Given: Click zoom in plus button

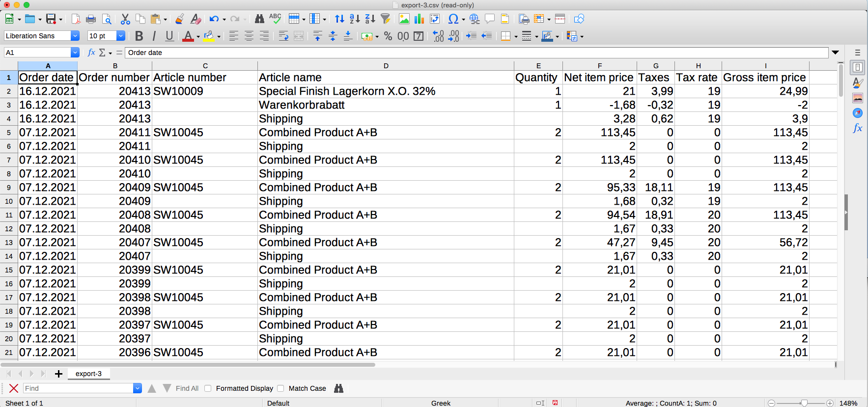Looking at the screenshot, I should (x=830, y=403).
